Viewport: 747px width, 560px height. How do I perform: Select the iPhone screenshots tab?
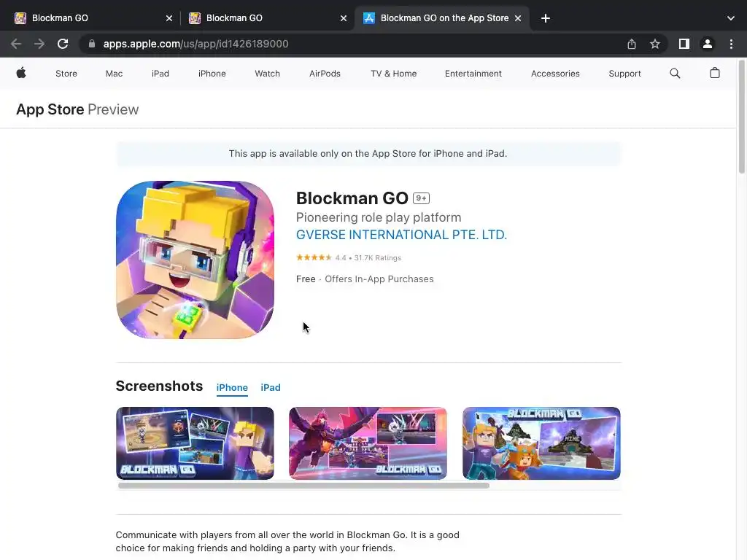pyautogui.click(x=232, y=388)
